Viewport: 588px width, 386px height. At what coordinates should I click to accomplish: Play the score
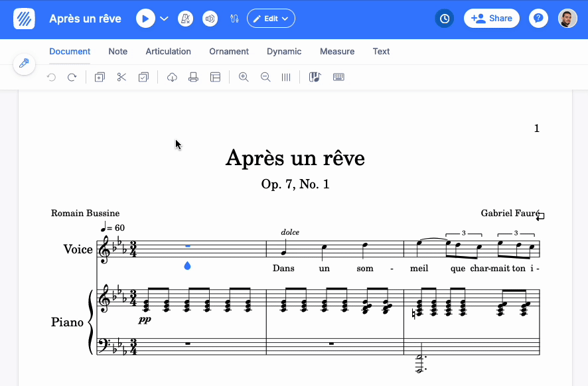coord(145,19)
